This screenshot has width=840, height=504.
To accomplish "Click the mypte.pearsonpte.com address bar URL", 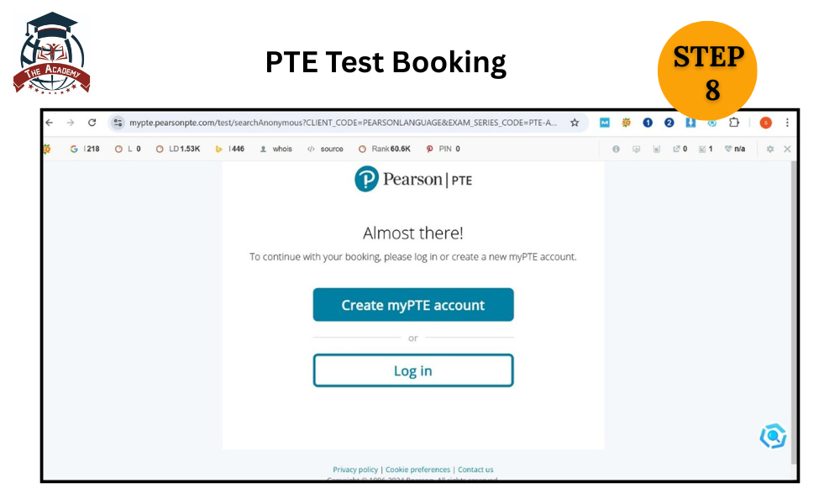I will pyautogui.click(x=343, y=123).
